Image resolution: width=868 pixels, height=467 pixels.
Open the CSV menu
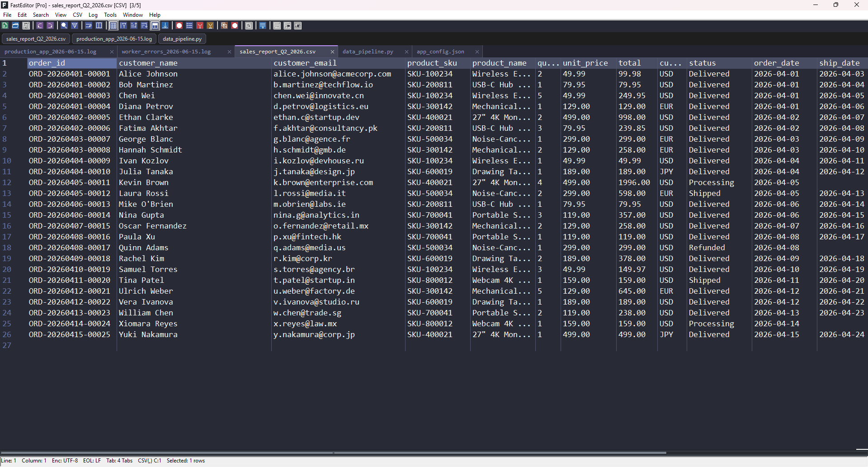click(78, 15)
